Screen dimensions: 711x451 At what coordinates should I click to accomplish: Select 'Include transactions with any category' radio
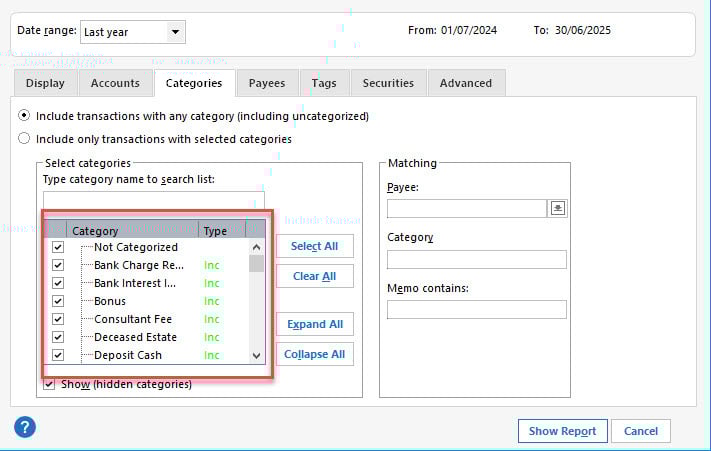24,116
